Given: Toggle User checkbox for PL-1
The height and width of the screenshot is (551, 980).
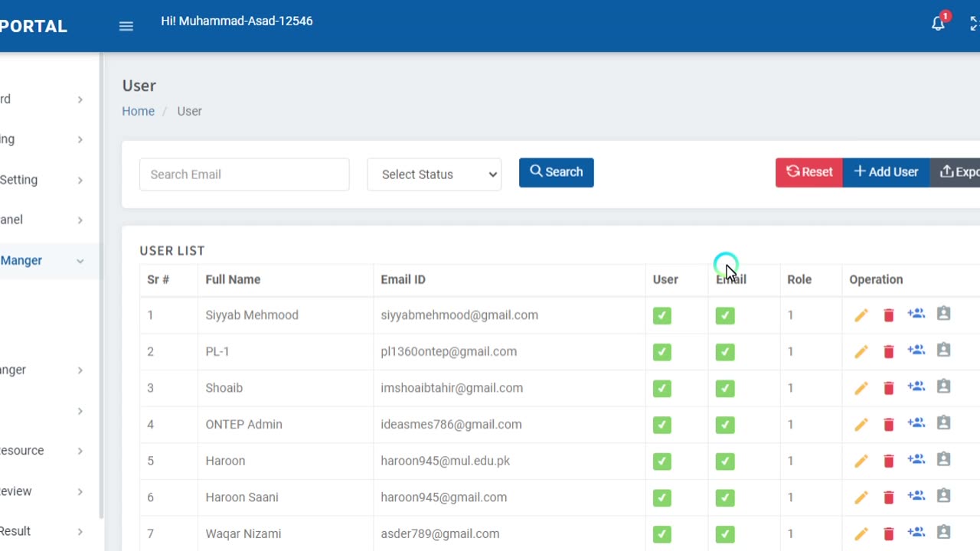Looking at the screenshot, I should point(662,352).
